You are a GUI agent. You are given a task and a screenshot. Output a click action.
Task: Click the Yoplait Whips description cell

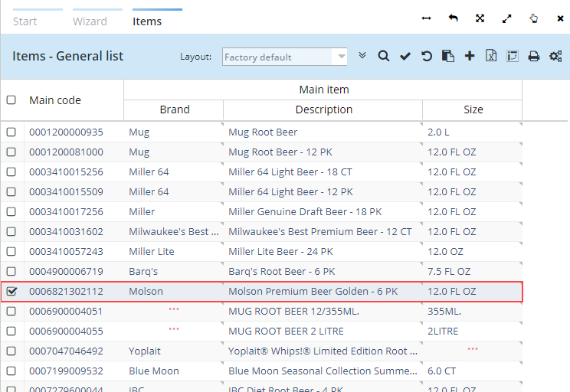(x=323, y=351)
